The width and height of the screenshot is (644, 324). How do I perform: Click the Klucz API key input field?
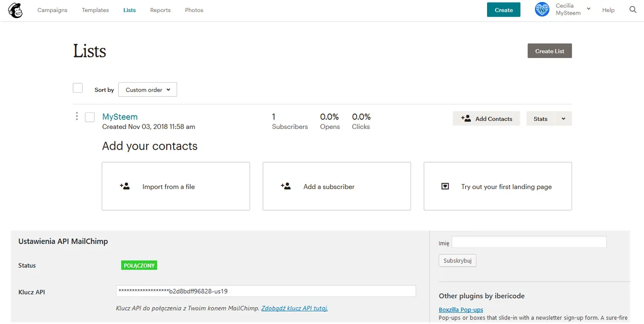click(266, 291)
